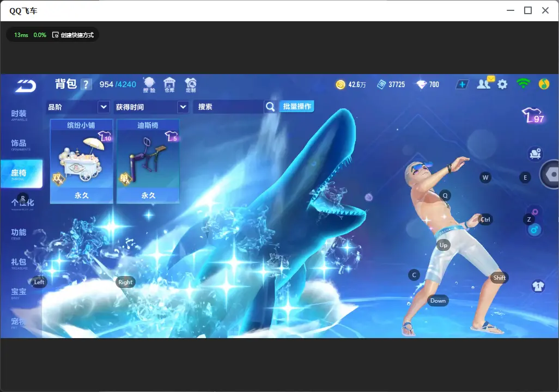Select the female gender symbol
Image resolution: width=559 pixels, height=392 pixels.
click(x=535, y=212)
